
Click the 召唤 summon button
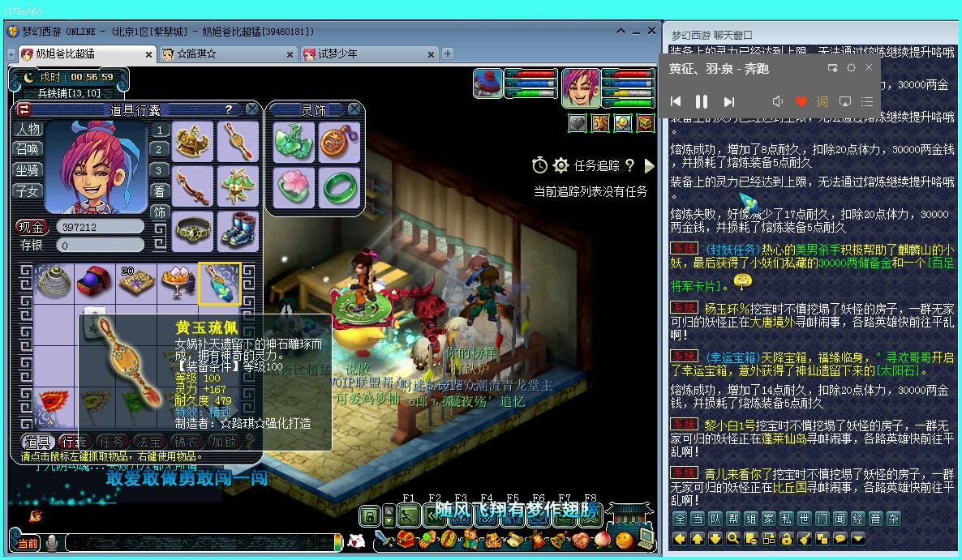[28, 149]
